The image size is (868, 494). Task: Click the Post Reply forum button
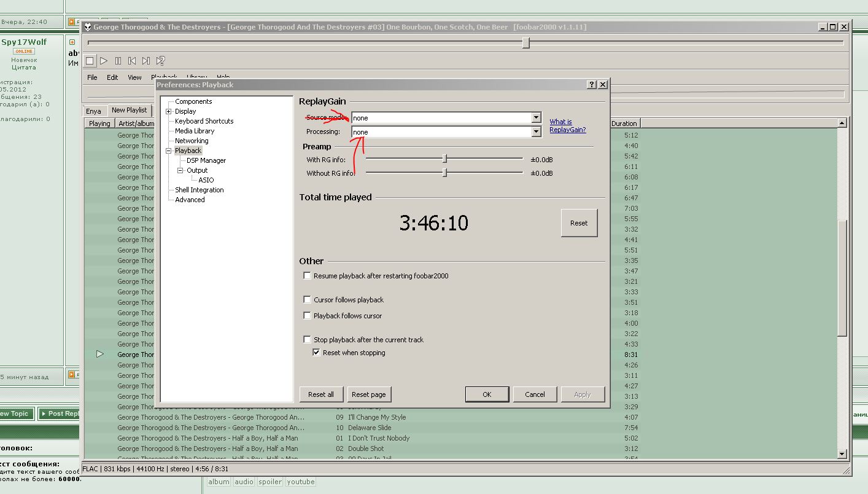60,414
